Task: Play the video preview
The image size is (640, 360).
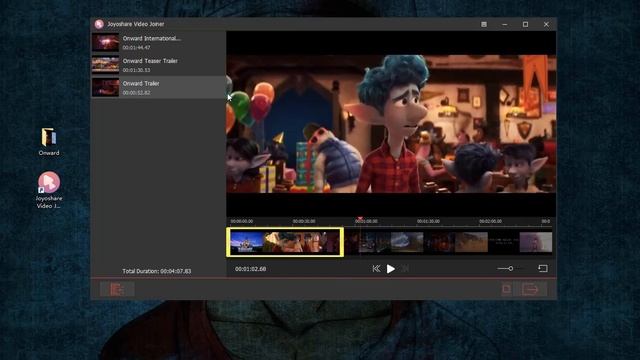Action: [x=391, y=269]
